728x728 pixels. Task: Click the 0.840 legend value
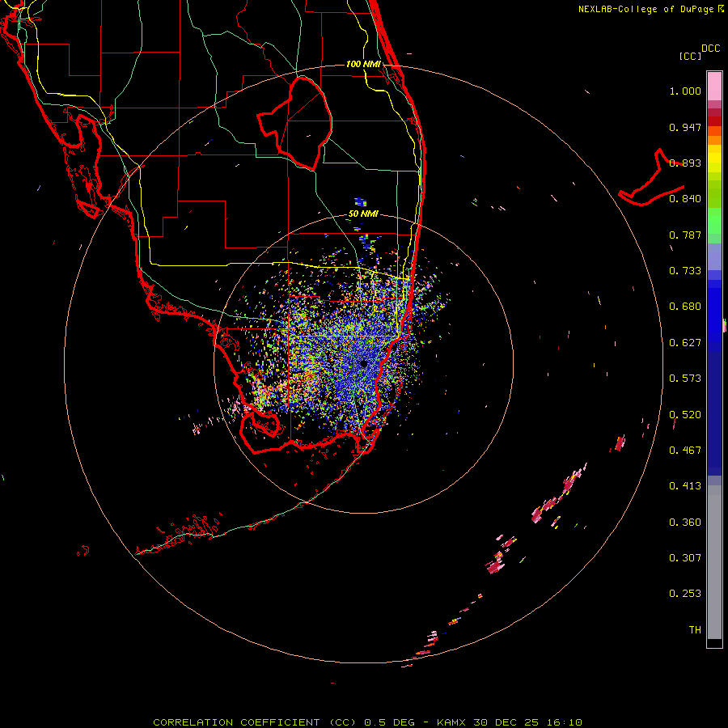[x=685, y=199]
